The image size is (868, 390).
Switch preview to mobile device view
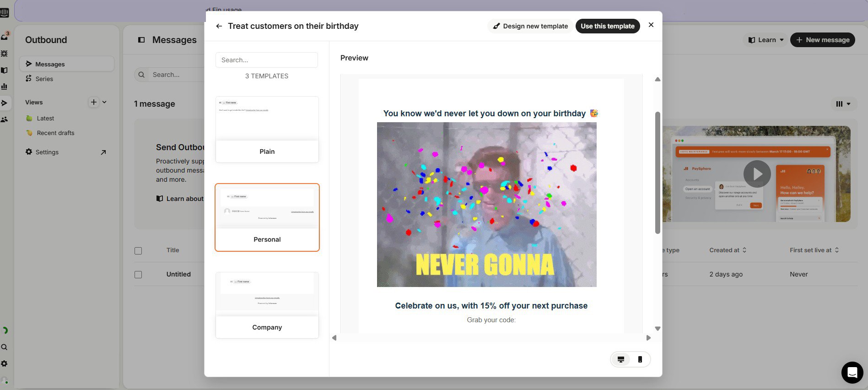point(640,359)
